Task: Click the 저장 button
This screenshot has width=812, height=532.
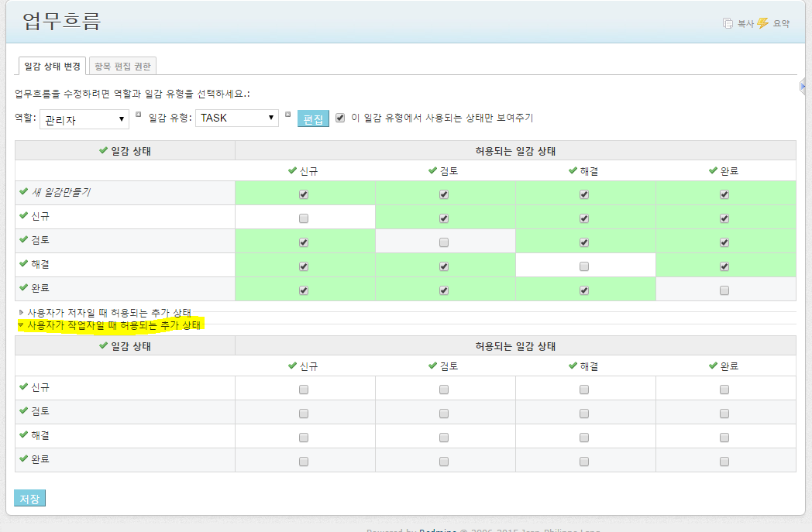Action: (x=29, y=498)
